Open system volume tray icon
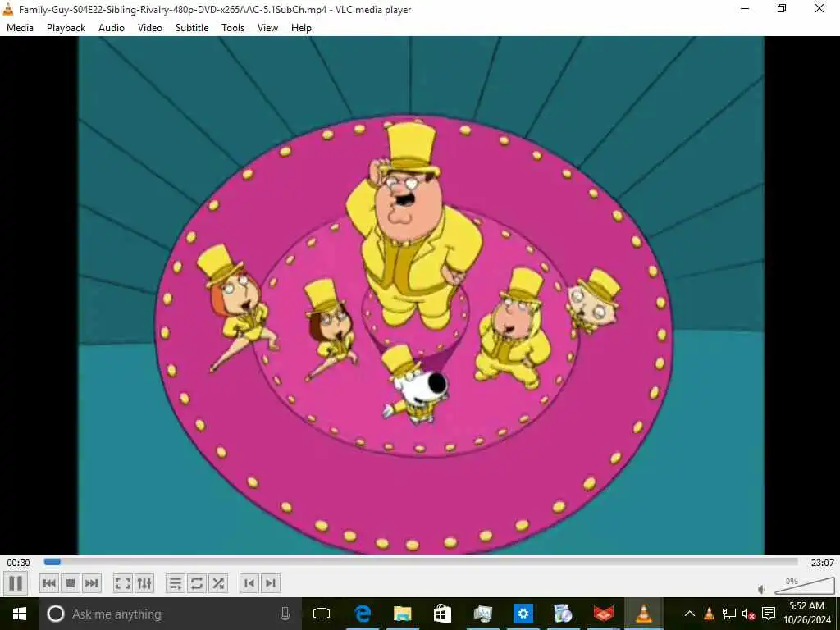This screenshot has height=630, width=840. point(748,614)
